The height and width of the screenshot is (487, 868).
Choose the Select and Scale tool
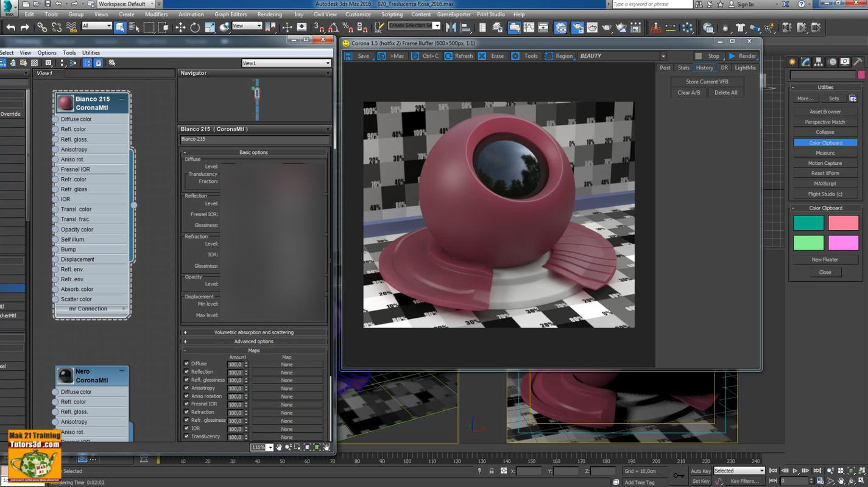210,27
